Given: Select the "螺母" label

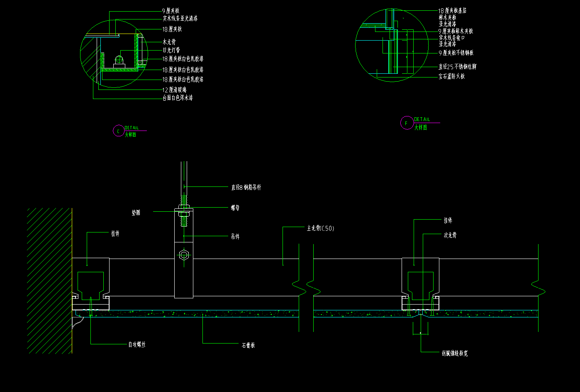Looking at the screenshot, I should click(235, 208).
